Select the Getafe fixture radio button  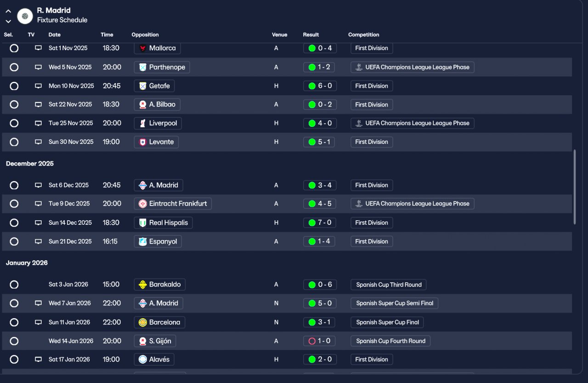pyautogui.click(x=14, y=86)
